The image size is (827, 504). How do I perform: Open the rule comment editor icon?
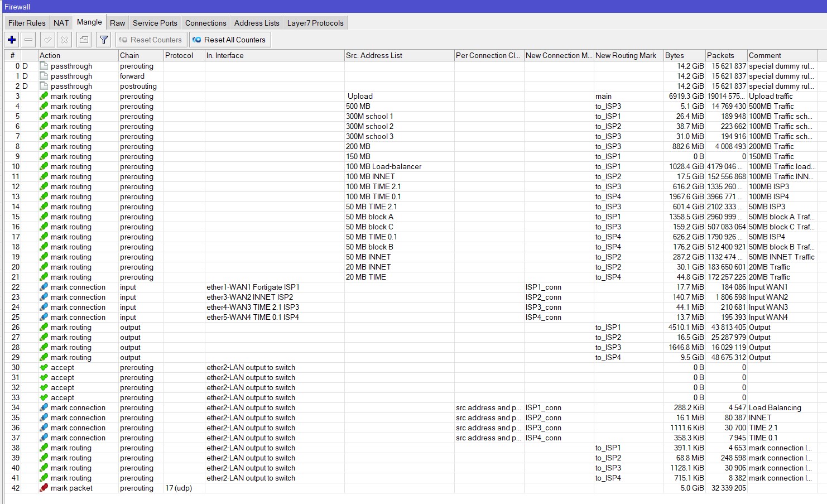click(84, 39)
